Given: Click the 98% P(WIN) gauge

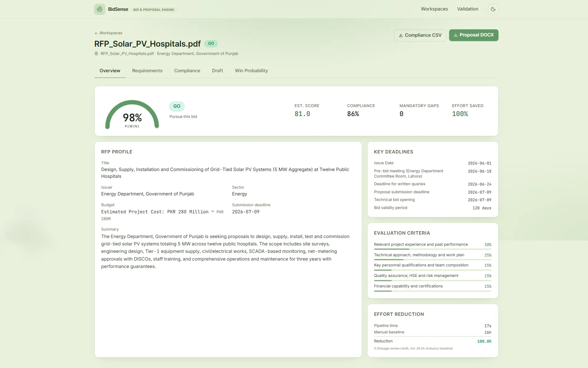Looking at the screenshot, I should click(x=132, y=114).
